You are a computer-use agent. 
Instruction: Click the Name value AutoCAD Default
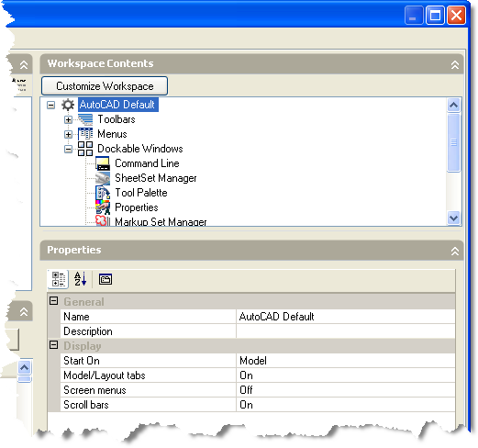[x=346, y=317]
